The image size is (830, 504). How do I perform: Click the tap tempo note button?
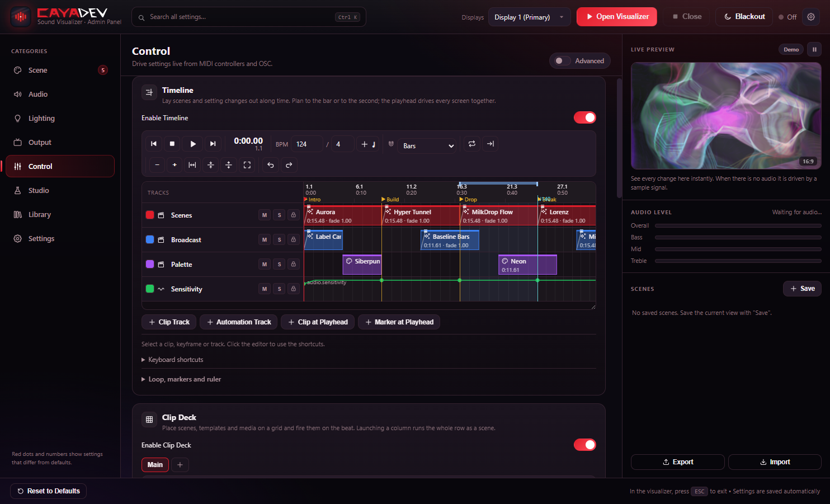click(x=369, y=144)
